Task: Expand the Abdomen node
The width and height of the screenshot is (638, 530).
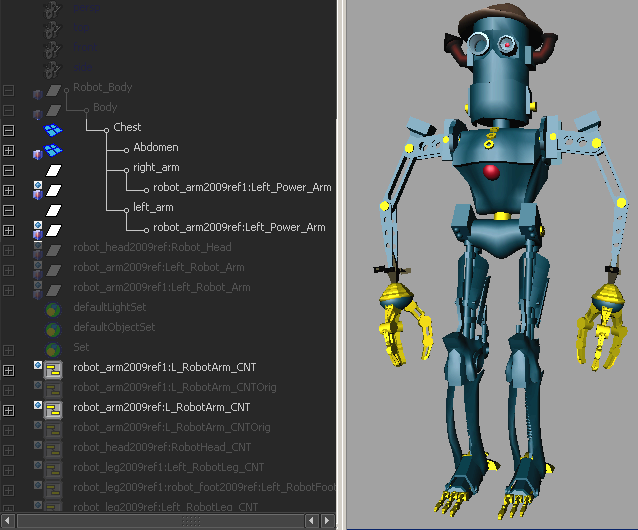Action: tap(9, 150)
